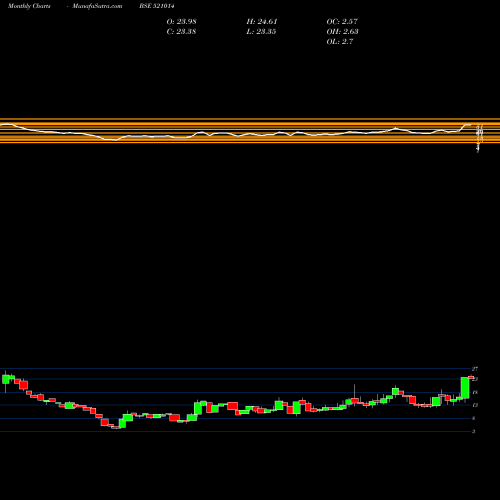Open the MunafaSutra.com label
The height and width of the screenshot is (500, 500).
tap(97, 6)
